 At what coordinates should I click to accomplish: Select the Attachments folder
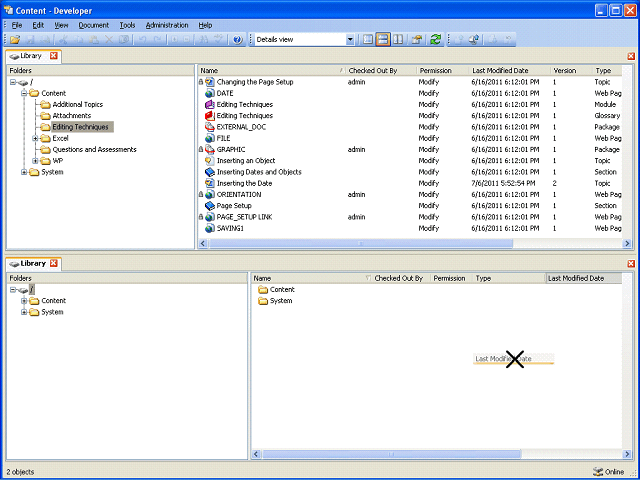point(71,116)
